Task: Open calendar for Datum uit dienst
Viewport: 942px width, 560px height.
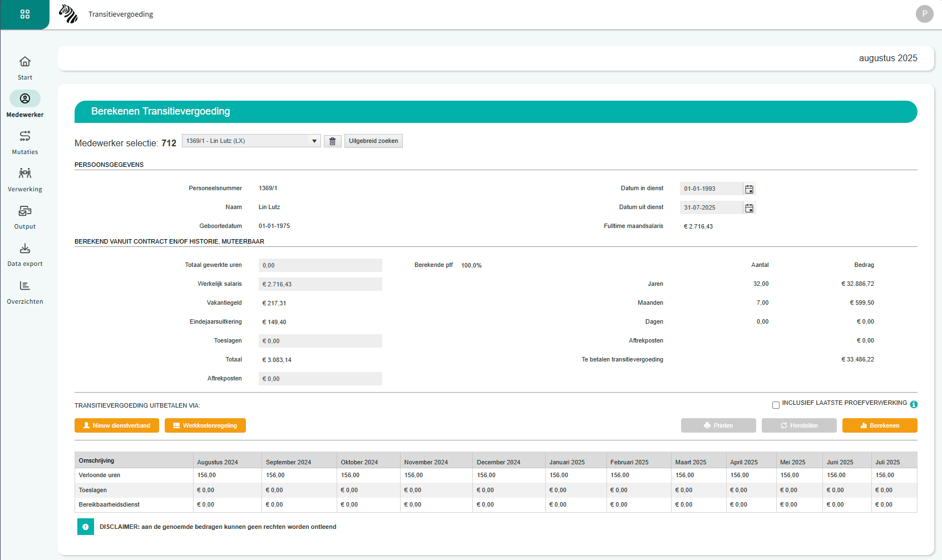Action: [x=749, y=208]
